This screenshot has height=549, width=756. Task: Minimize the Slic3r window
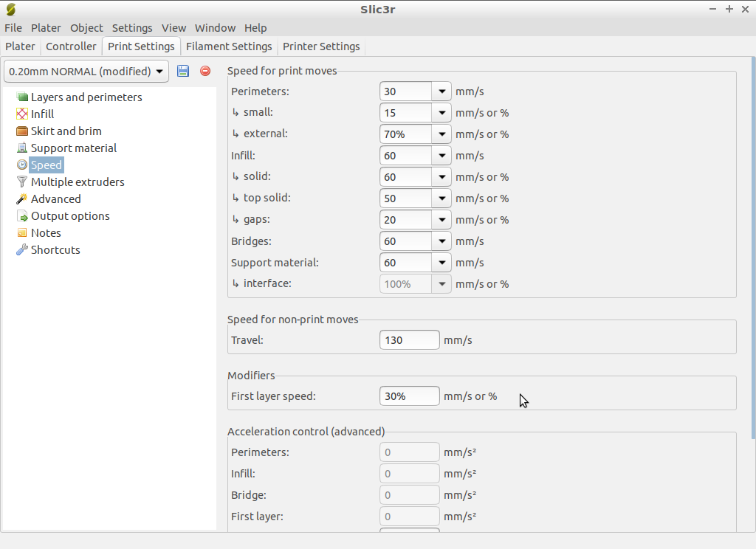(x=712, y=9)
